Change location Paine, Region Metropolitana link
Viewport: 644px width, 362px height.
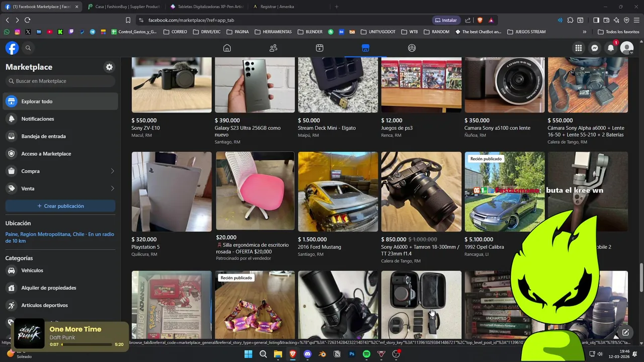click(59, 237)
